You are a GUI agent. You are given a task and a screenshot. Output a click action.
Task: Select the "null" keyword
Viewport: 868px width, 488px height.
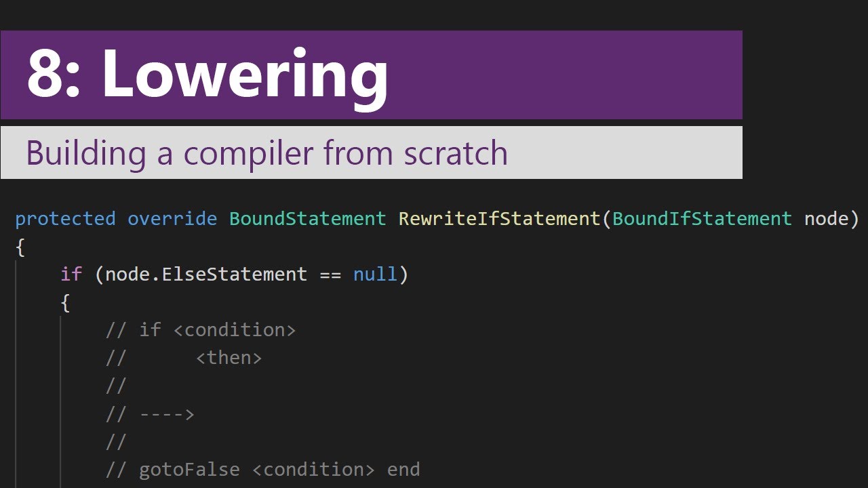pos(375,274)
